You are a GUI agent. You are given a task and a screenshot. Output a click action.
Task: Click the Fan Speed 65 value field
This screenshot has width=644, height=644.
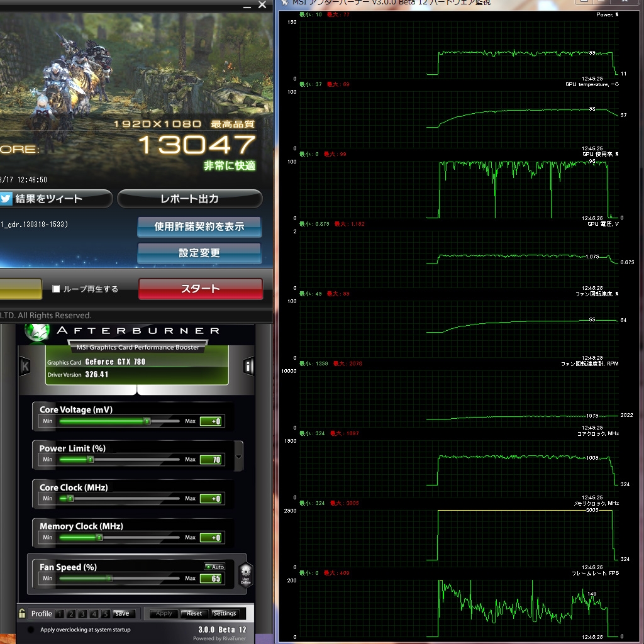click(x=211, y=579)
